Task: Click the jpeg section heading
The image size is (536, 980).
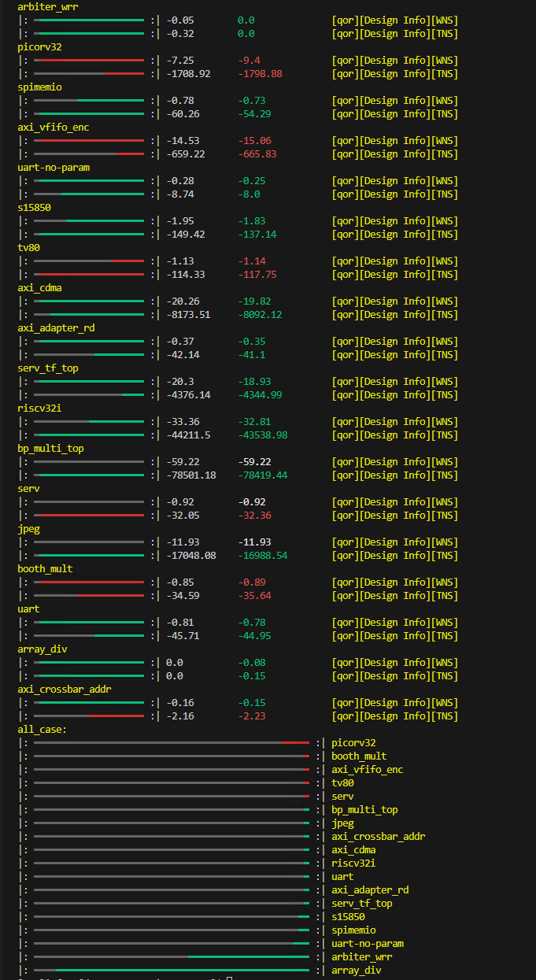Action: pos(28,529)
